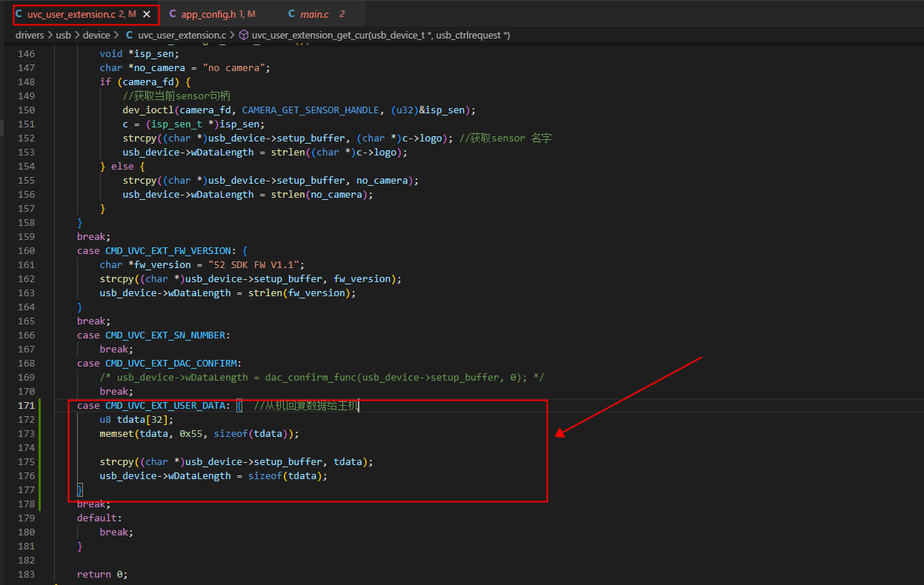This screenshot has width=924, height=585.
Task: Click line number 171 in the gutter
Action: coord(26,405)
